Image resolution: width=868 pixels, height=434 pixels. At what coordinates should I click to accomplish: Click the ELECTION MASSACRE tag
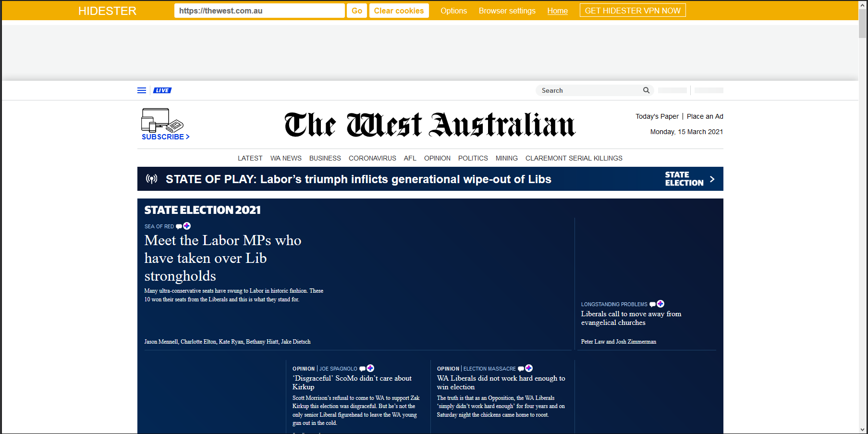coord(489,369)
